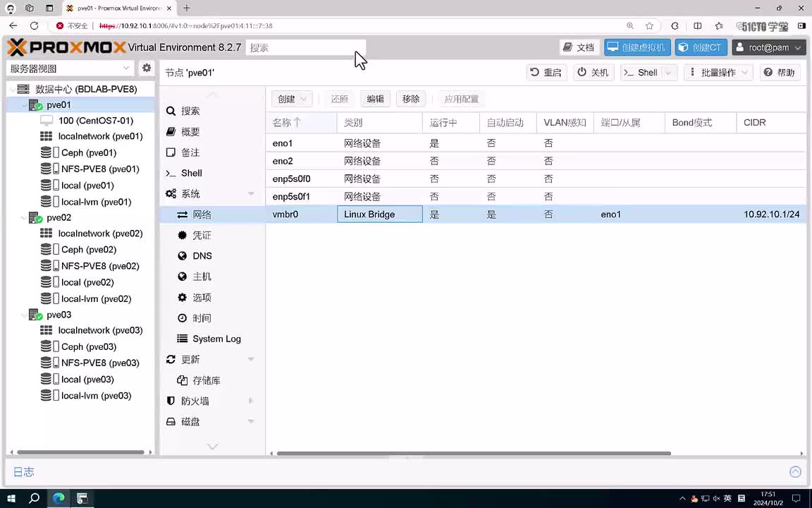Collapse Updates (更新) section arrow

pos(251,359)
